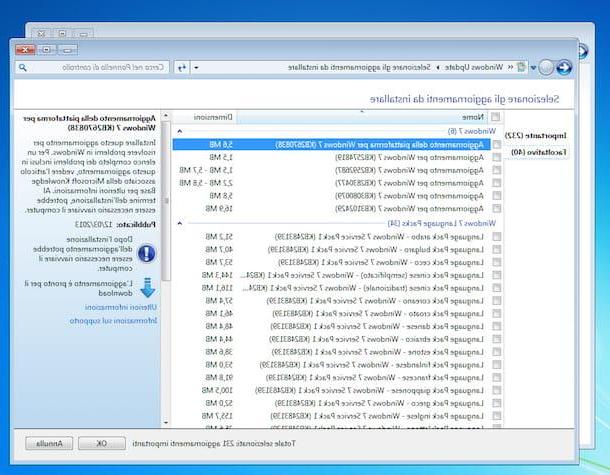Click the Annulla button

pos(49,443)
